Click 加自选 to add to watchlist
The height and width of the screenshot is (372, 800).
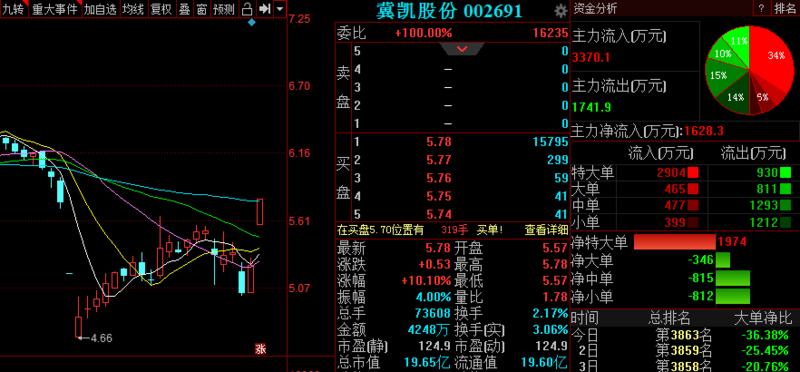[100, 9]
